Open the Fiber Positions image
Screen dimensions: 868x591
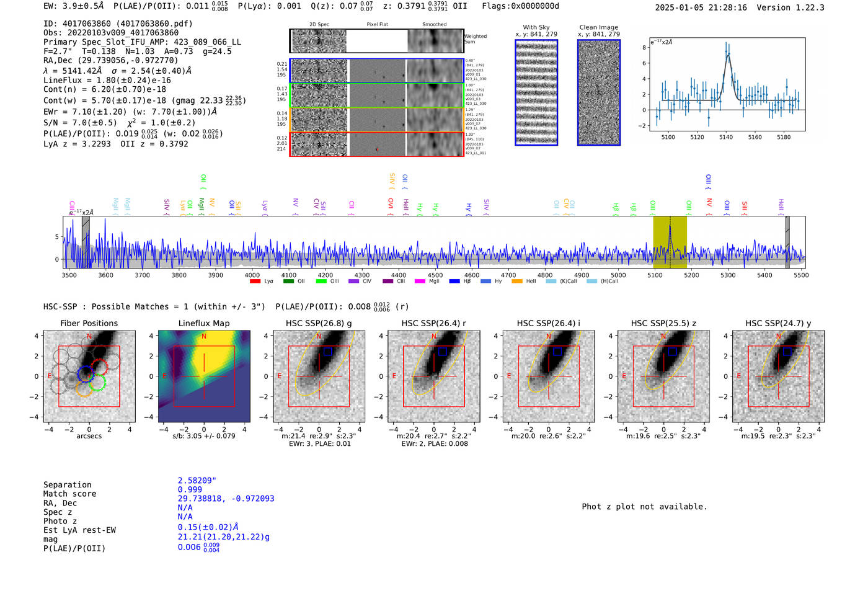89,376
